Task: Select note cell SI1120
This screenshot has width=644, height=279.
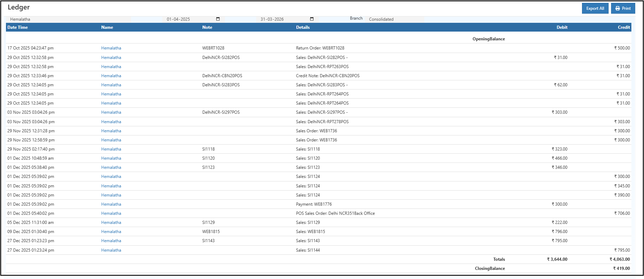Action: click(208, 158)
